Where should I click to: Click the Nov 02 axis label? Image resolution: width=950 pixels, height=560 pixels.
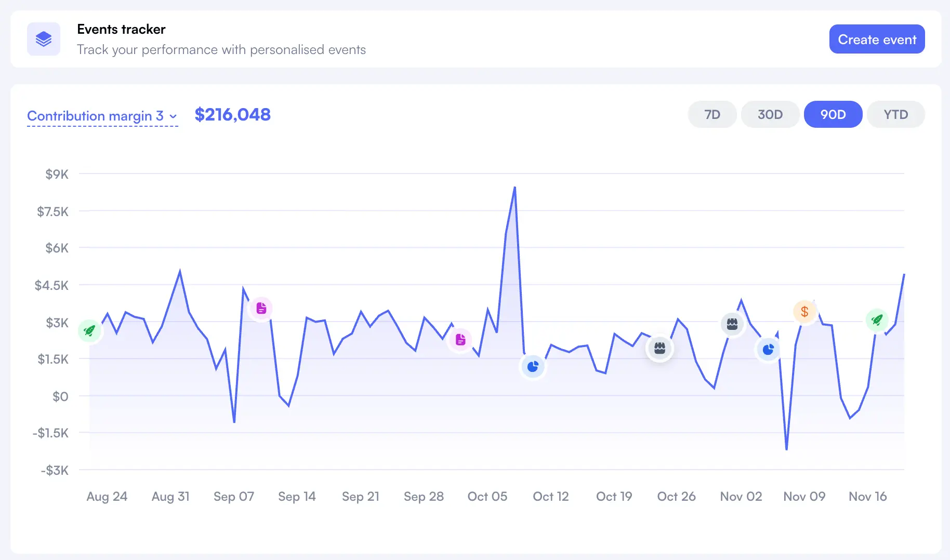(741, 497)
